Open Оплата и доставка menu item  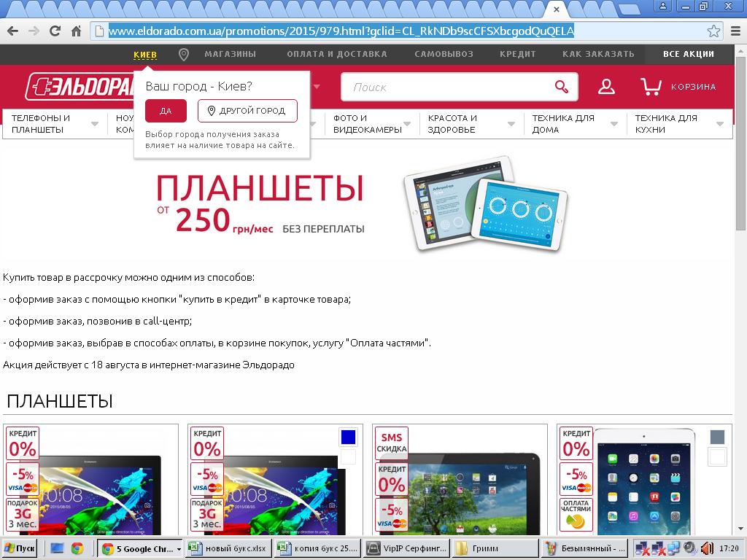(x=337, y=54)
